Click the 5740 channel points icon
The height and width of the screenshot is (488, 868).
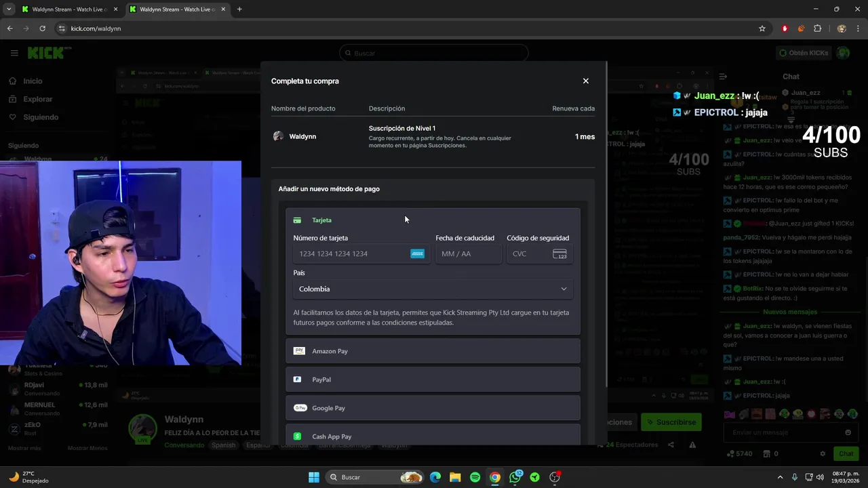(x=730, y=453)
